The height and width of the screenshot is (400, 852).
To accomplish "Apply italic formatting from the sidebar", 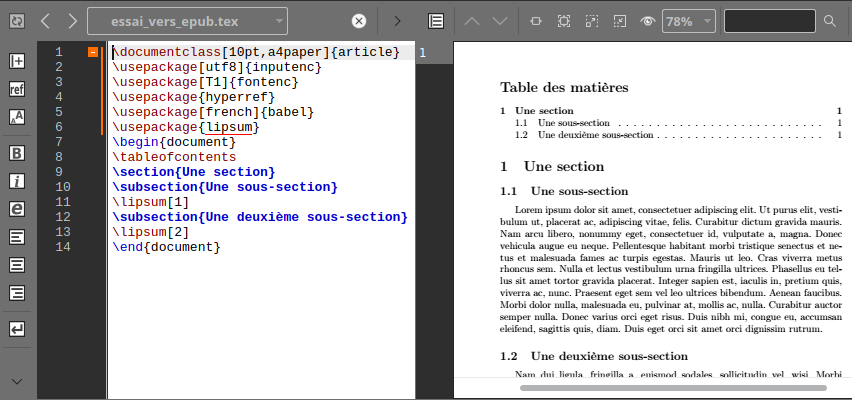I will coord(17,181).
